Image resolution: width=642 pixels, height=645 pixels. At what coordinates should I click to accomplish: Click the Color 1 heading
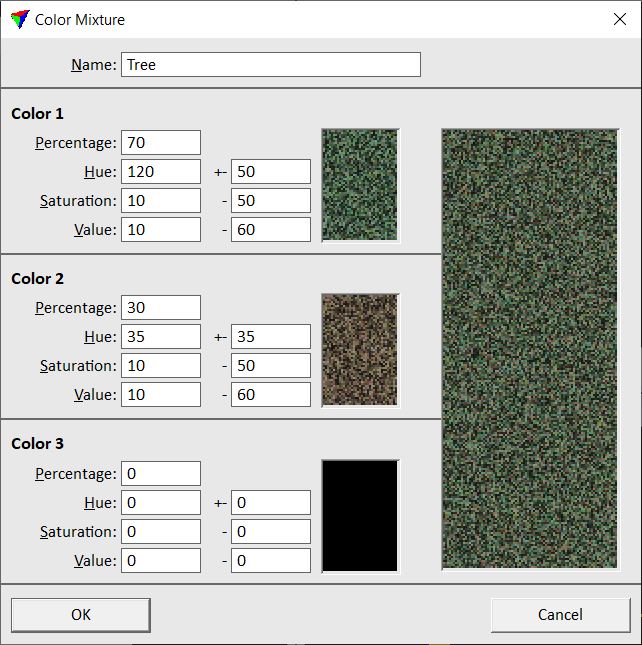point(37,114)
